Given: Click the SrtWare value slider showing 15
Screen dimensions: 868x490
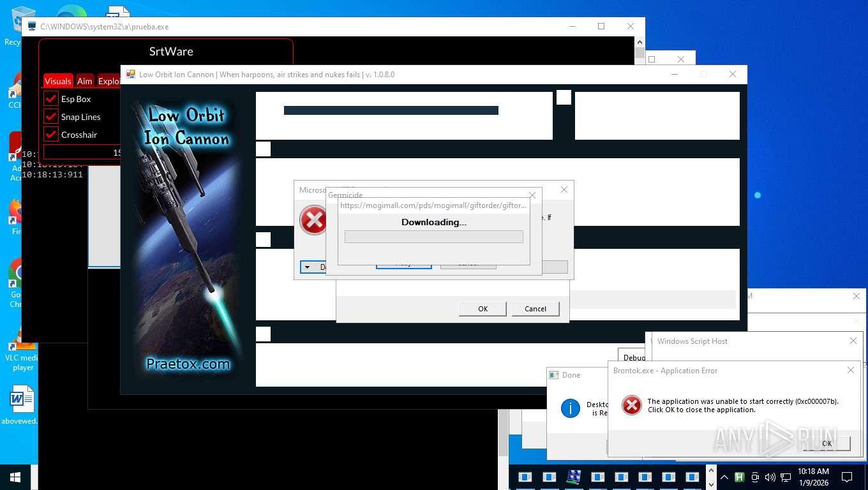Looking at the screenshot, I should pyautogui.click(x=82, y=152).
